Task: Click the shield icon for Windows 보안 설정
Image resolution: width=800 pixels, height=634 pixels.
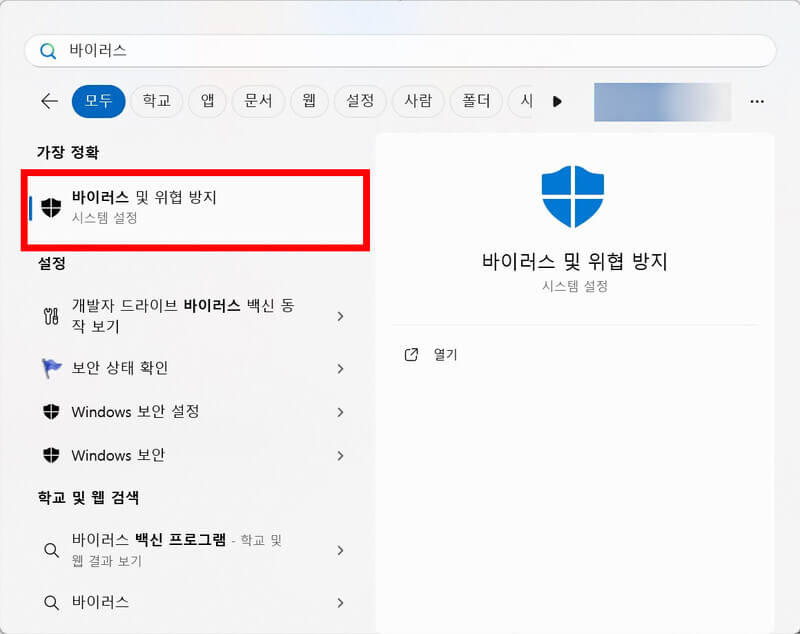Action: [x=51, y=412]
